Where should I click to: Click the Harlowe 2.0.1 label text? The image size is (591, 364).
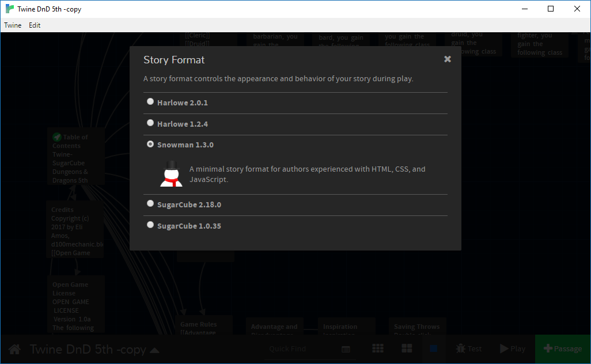point(183,103)
